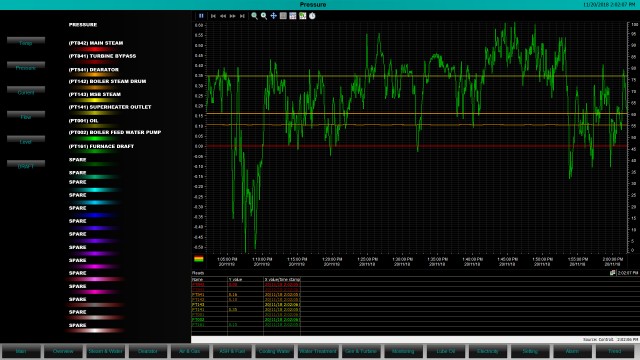Open the Trend screen
Screen dimensions: 640x360
(615, 351)
